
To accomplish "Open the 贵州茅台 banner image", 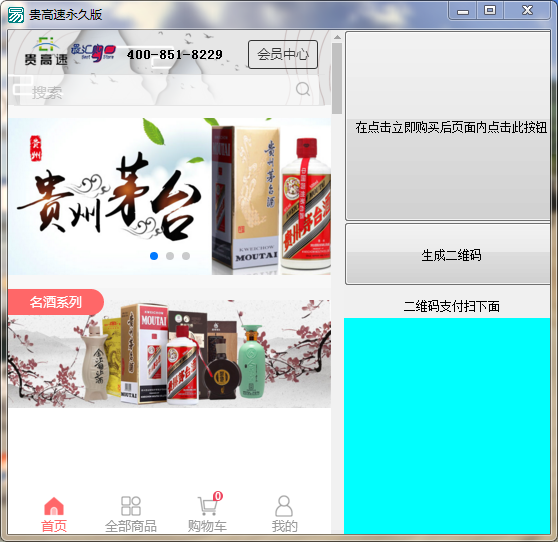I will point(170,196).
